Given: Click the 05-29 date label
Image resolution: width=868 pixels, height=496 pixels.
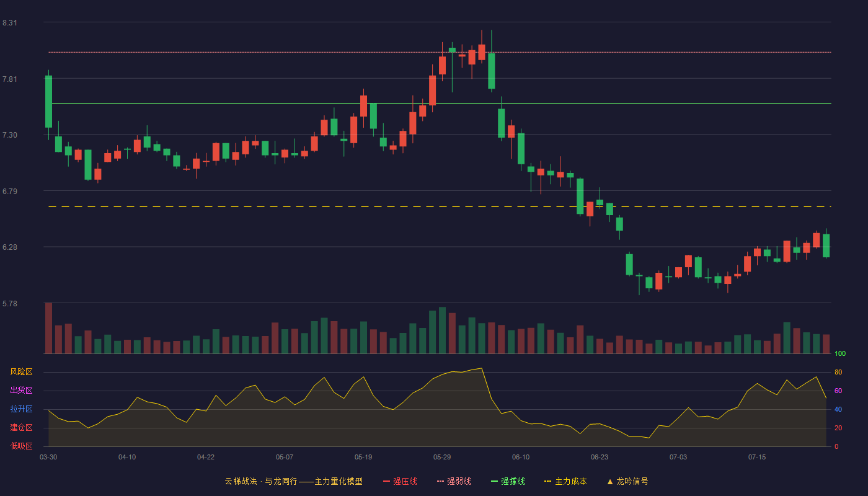Looking at the screenshot, I should click(x=442, y=457).
